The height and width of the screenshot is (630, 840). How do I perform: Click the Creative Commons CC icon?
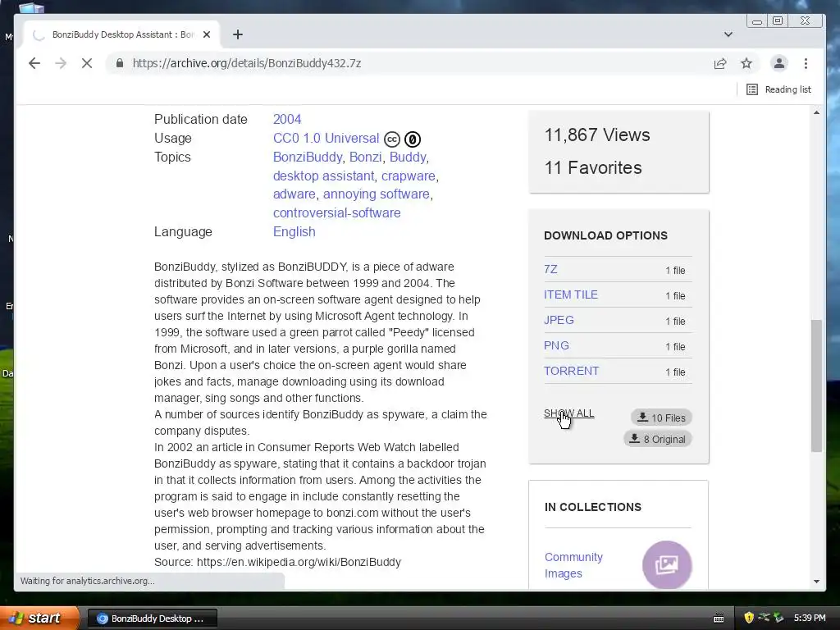click(x=392, y=139)
